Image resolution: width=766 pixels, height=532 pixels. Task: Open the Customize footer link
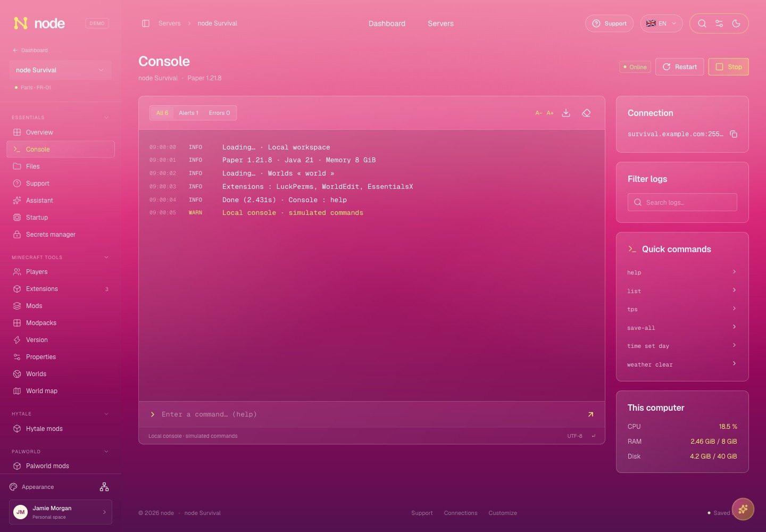[x=503, y=513]
